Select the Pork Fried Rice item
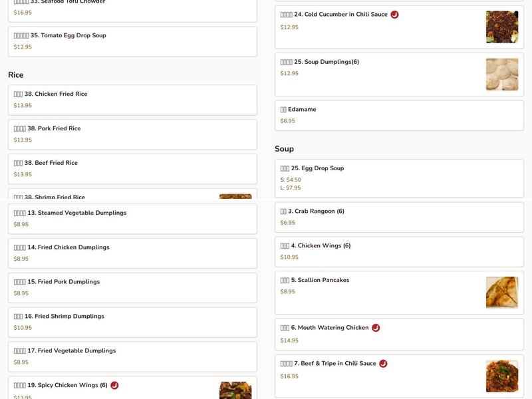The image size is (532, 399). coord(132,134)
